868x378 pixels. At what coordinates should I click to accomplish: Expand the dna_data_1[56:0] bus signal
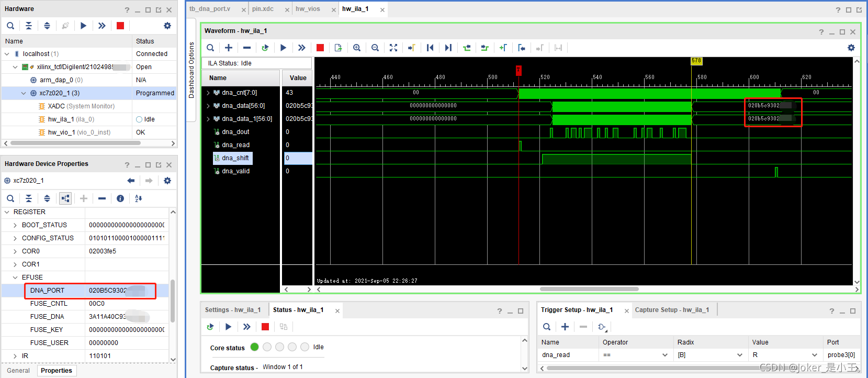click(x=208, y=119)
